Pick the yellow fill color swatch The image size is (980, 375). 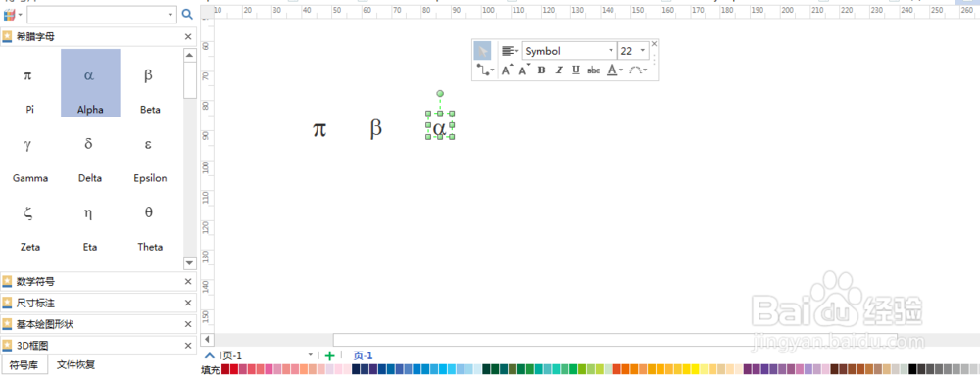click(695, 369)
